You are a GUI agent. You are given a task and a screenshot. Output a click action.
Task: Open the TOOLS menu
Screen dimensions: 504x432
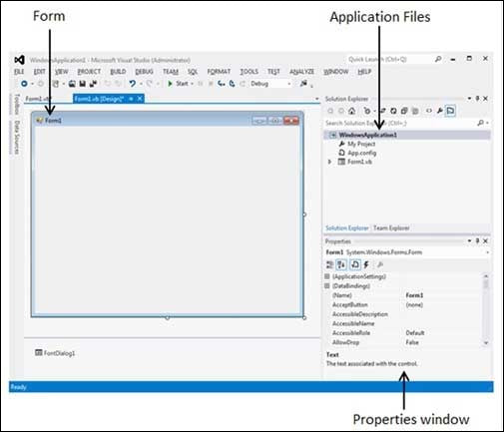[249, 72]
